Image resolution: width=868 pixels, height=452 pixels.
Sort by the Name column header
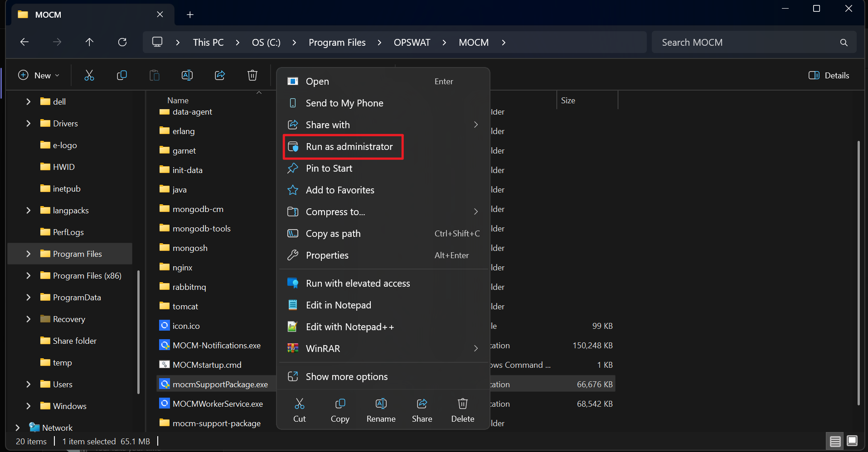178,101
